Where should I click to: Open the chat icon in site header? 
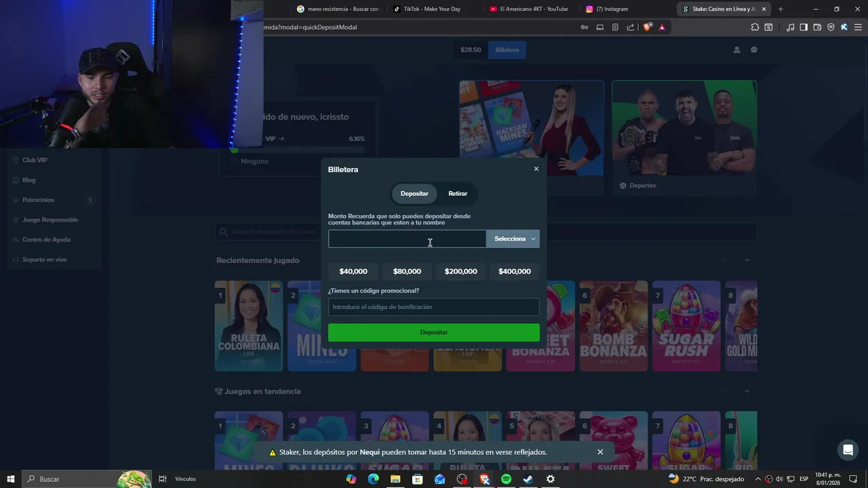point(753,50)
